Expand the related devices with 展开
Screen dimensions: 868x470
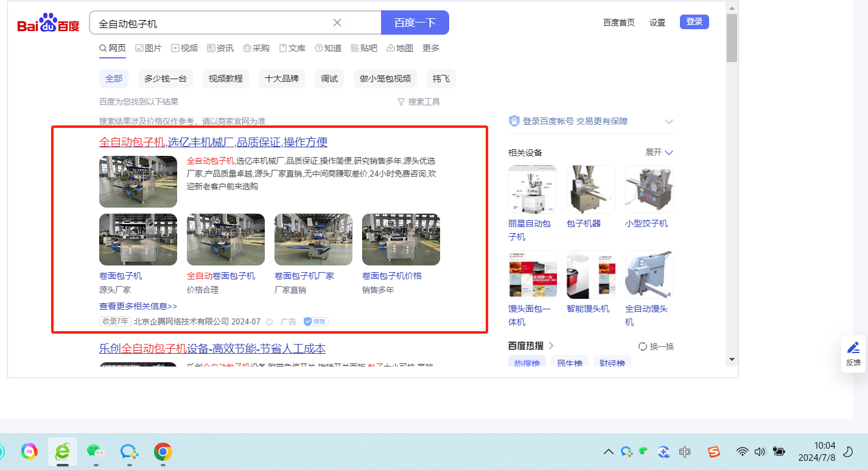(x=659, y=152)
